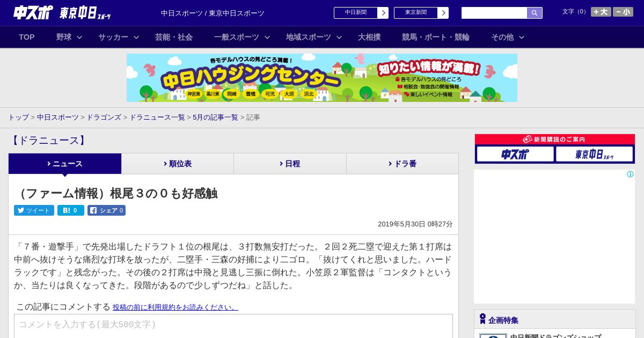Open その他 navigation menu
Viewport: 644px width, 338px height.
click(502, 37)
